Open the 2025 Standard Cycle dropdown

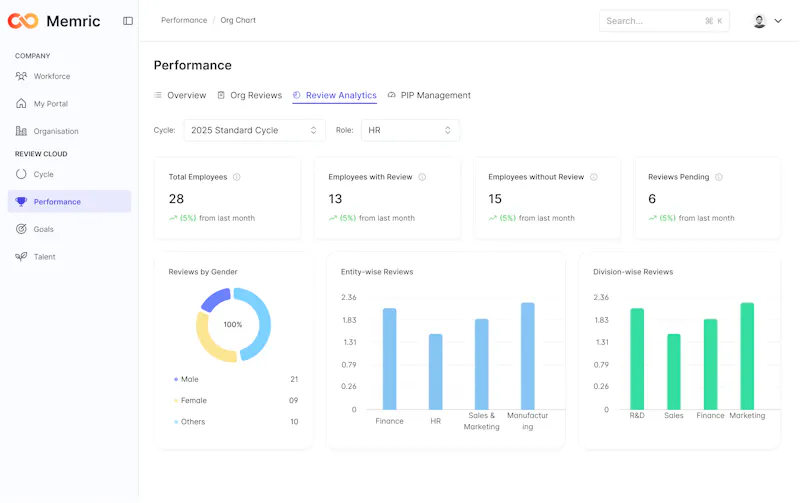(x=254, y=130)
